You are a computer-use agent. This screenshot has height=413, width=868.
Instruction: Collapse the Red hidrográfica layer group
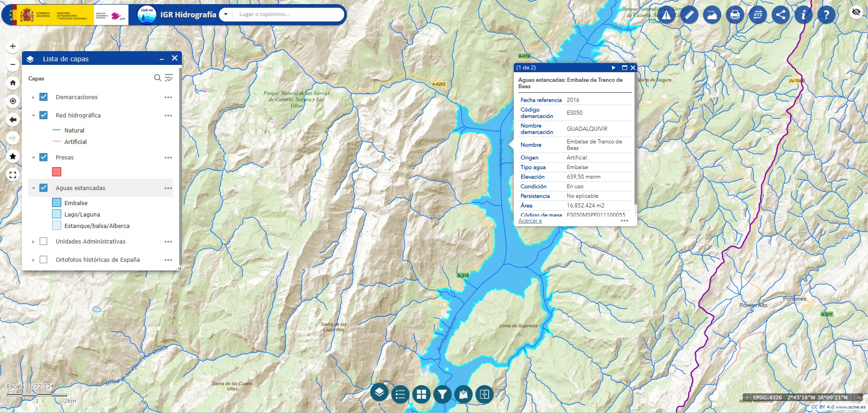(33, 116)
